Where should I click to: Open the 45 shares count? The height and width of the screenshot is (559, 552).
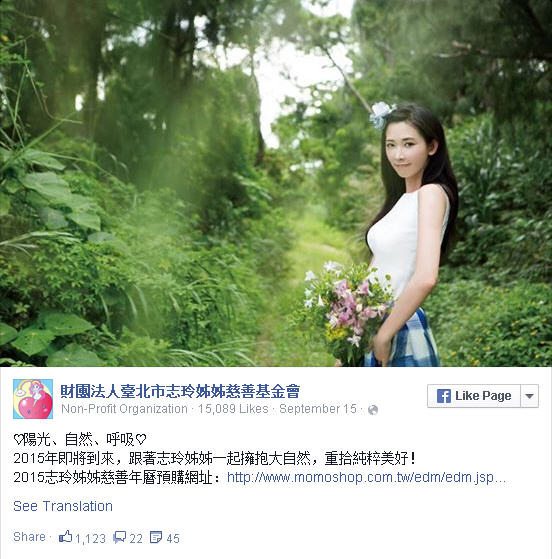pyautogui.click(x=173, y=538)
